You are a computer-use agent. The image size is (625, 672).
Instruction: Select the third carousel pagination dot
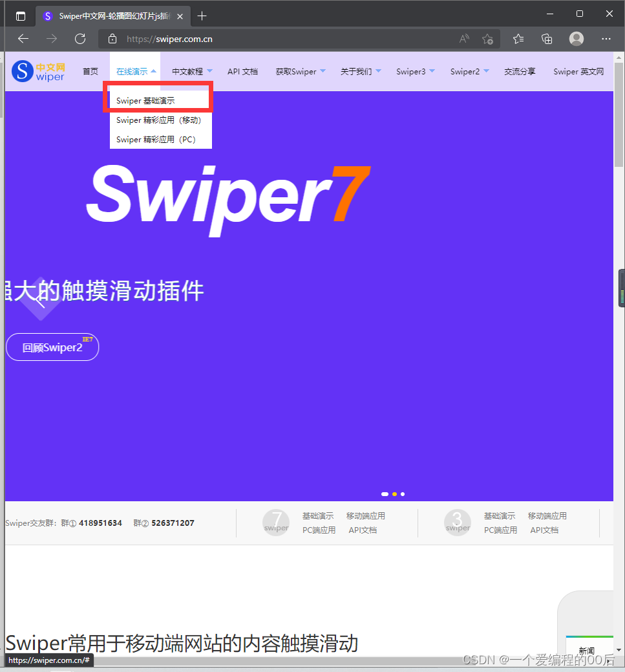402,493
